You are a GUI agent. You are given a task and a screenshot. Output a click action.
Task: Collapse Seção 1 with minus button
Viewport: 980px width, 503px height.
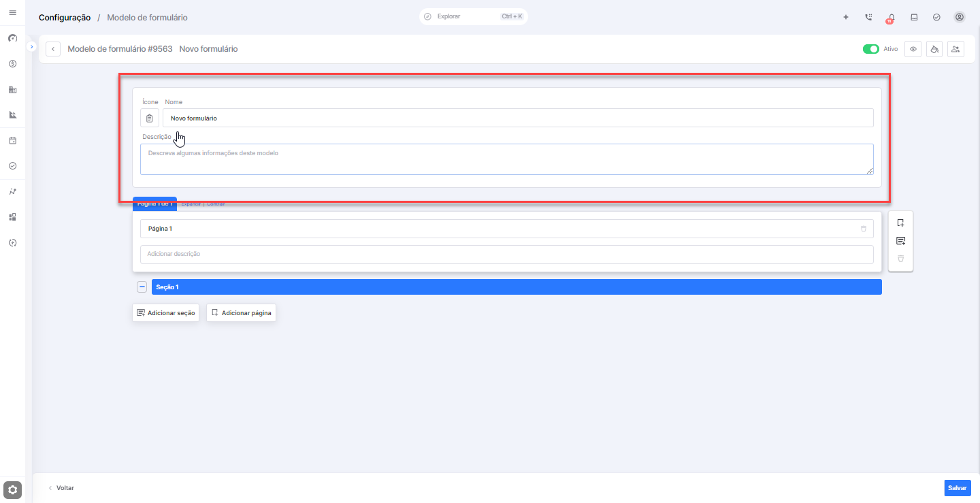point(142,287)
